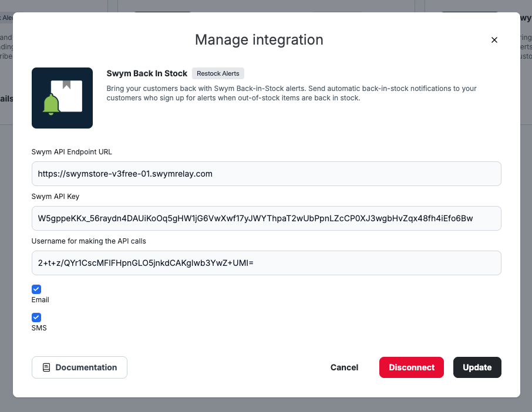Click the Swym Back In Stock title
Viewport: 532px width, 412px height.
147,73
